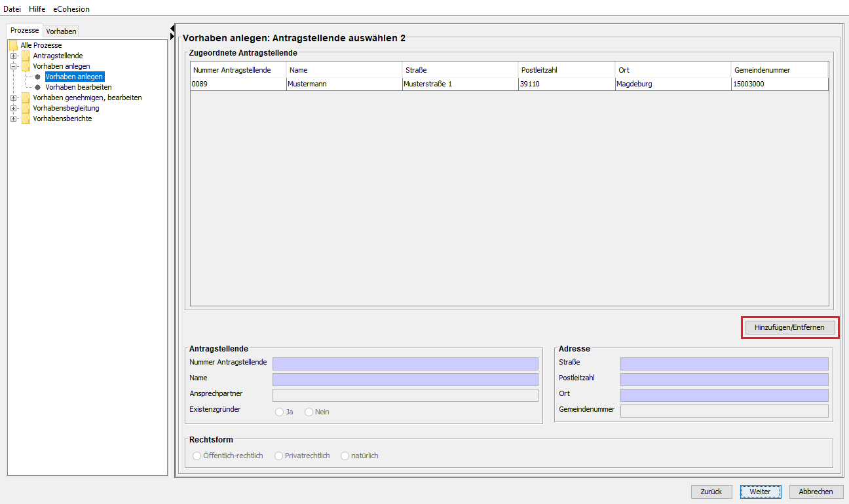The height and width of the screenshot is (504, 849).
Task: Select the table cell Musterstraße 1
Action: [x=461, y=84]
